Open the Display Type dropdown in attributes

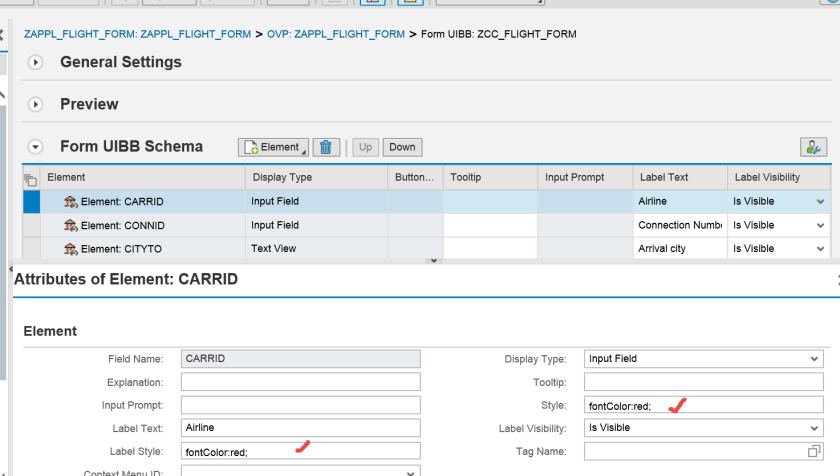pos(813,359)
